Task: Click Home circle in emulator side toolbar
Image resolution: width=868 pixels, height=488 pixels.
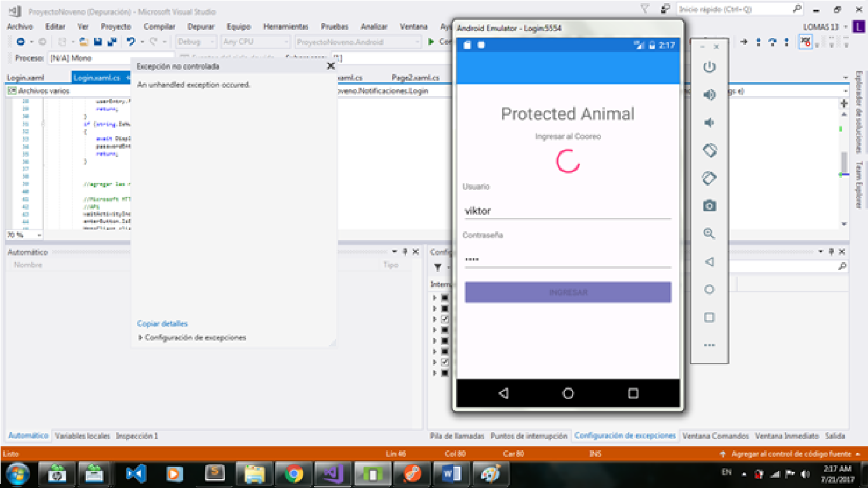Action: coord(709,290)
